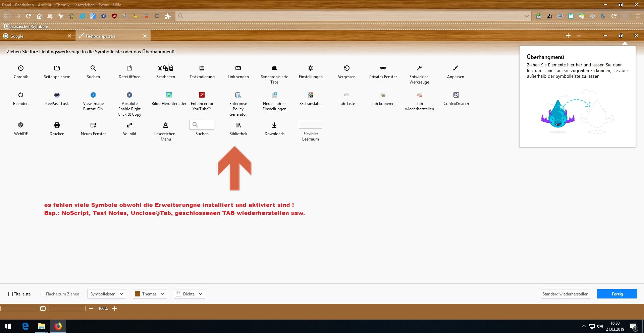Select the Entwickler-Werkzeuge wrench icon
The width and height of the screenshot is (644, 333).
(419, 68)
